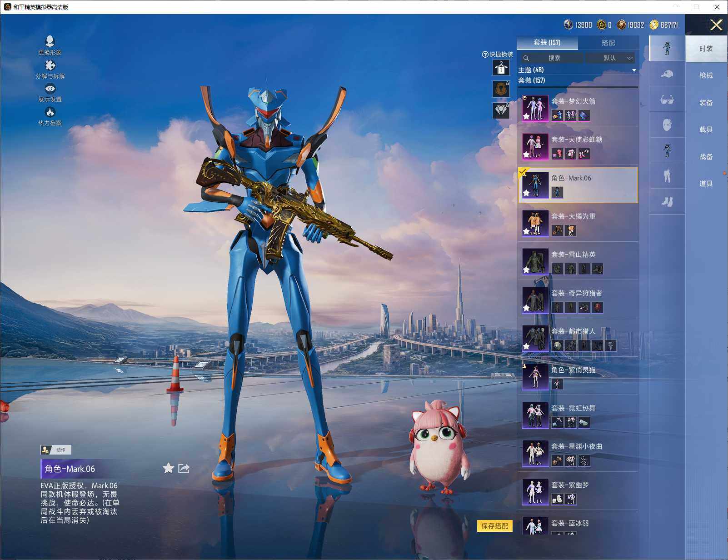Open hat category icon
This screenshot has width=728, height=560.
[667, 74]
